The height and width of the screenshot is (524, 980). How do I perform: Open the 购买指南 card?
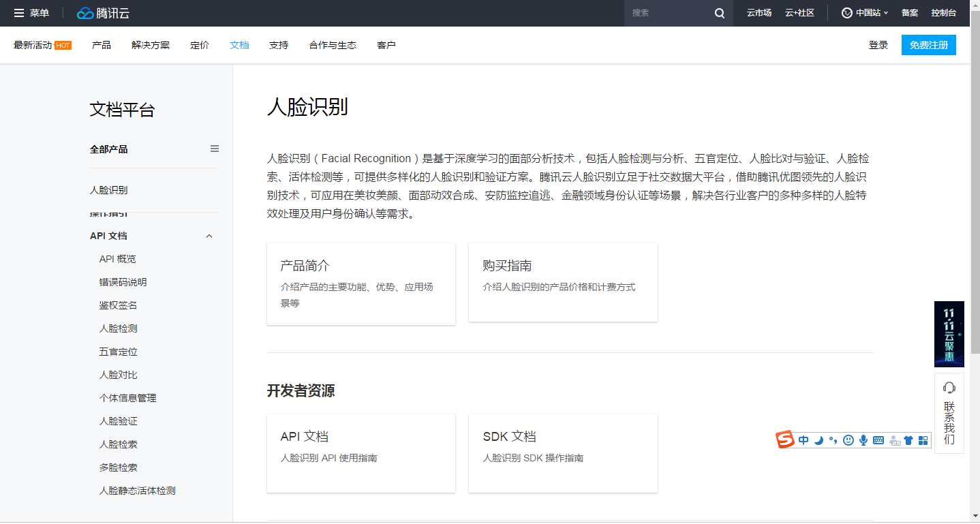563,282
